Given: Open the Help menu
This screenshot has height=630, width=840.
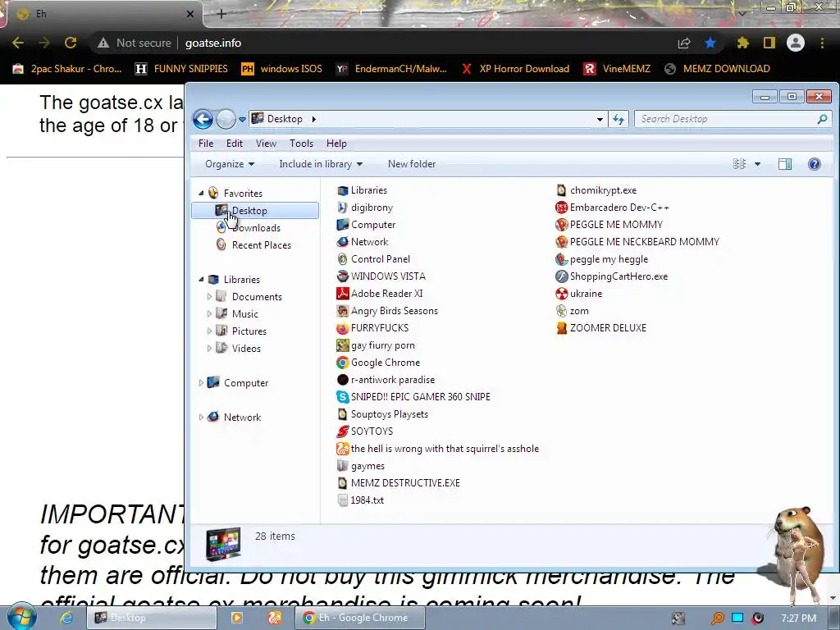Looking at the screenshot, I should 336,144.
